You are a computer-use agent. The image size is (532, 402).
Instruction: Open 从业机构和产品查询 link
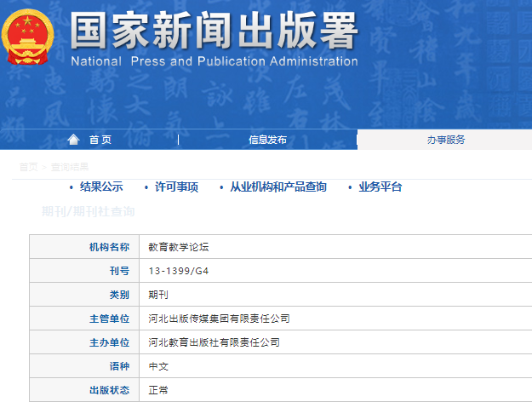(277, 187)
